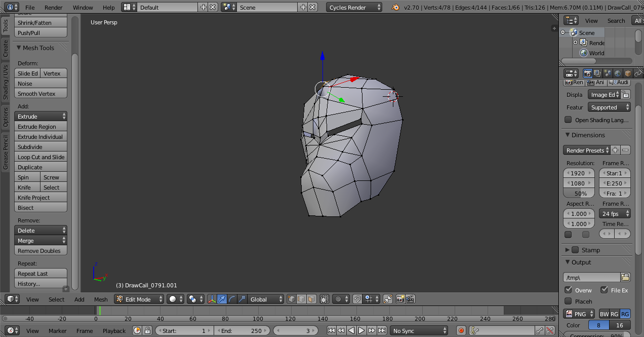The image size is (644, 337).
Task: Browse the output path folder icon
Action: point(625,277)
